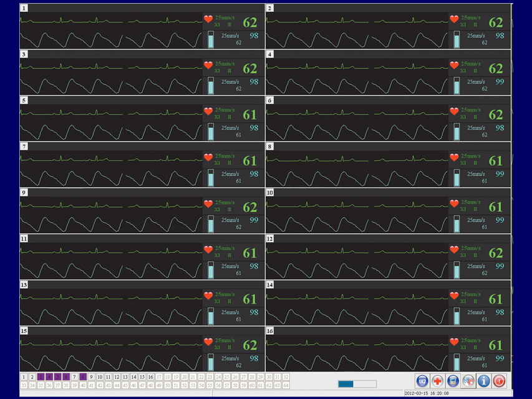Toggle highlighted bed 3 in the selector

point(41,377)
